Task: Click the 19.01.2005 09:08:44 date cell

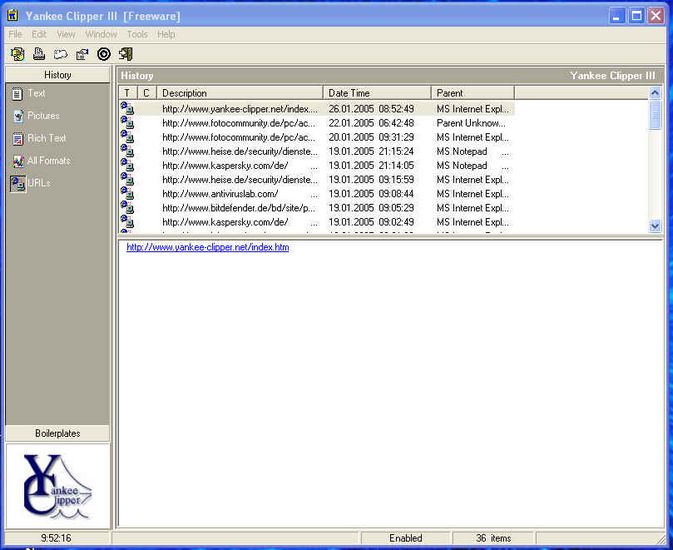Action: [x=371, y=194]
